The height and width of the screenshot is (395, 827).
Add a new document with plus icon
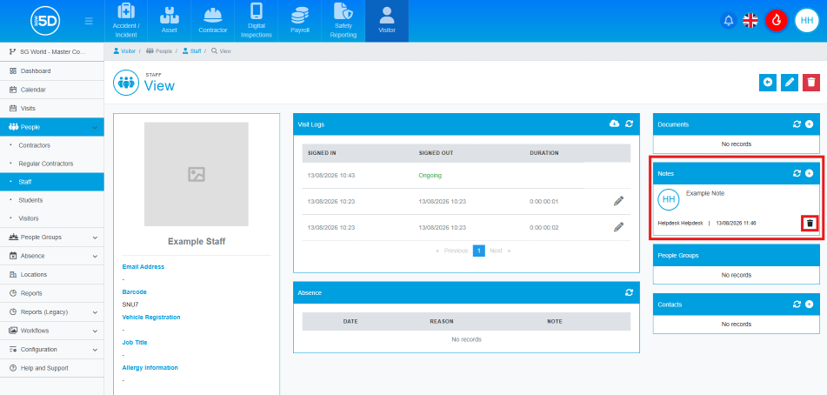pyautogui.click(x=809, y=124)
